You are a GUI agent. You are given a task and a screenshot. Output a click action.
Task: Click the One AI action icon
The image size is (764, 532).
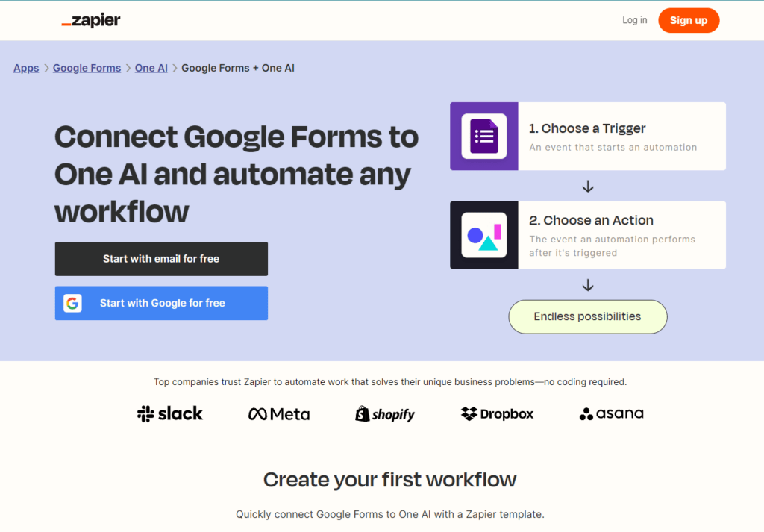(x=483, y=235)
